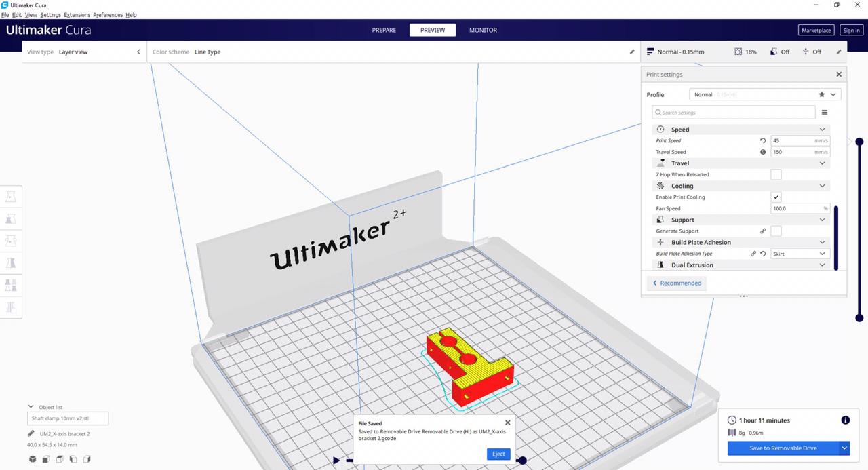Collapse the Object list panel
Image resolution: width=868 pixels, height=470 pixels.
tap(31, 406)
